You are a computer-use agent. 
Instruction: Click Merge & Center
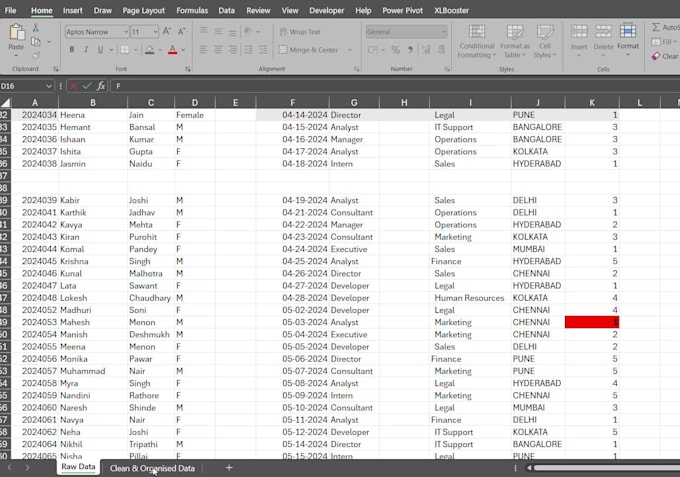[308, 50]
